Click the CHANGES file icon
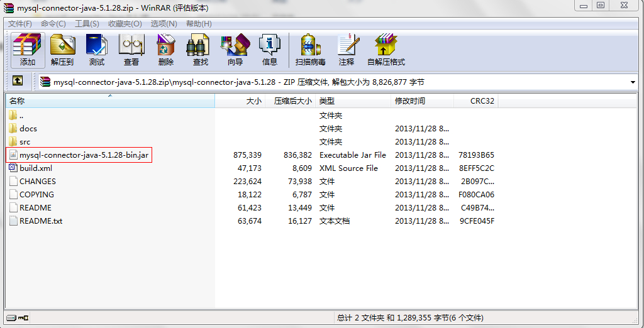Viewport: 644px width, 328px height. 13,181
